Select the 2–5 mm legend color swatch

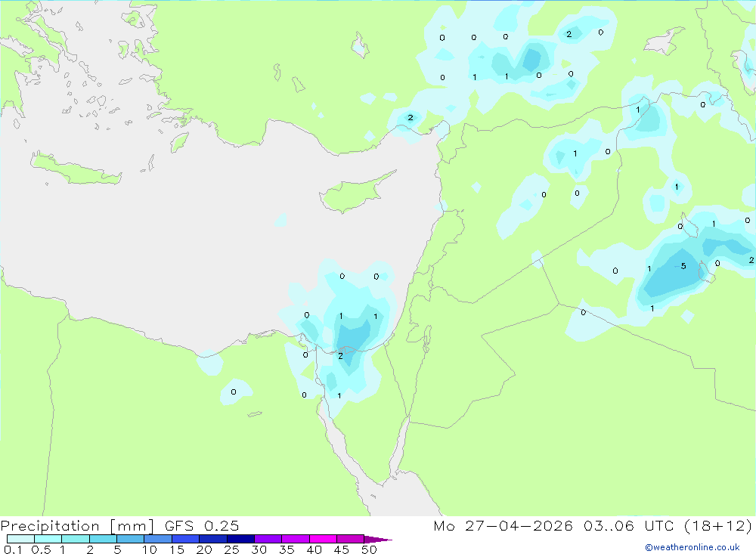click(x=103, y=539)
